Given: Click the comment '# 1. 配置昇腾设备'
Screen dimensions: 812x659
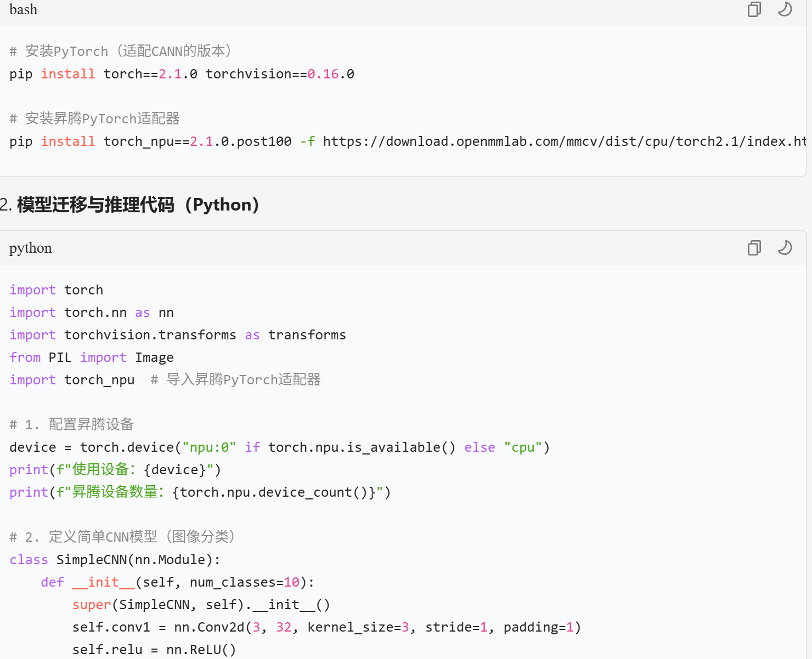Looking at the screenshot, I should pyautogui.click(x=71, y=424).
